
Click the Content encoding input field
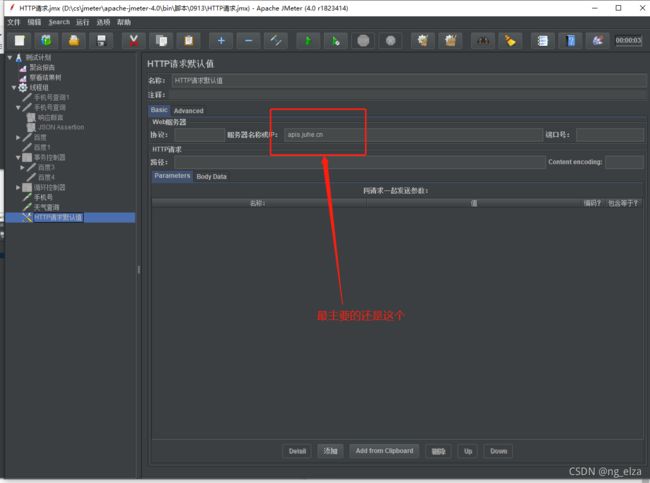(624, 162)
